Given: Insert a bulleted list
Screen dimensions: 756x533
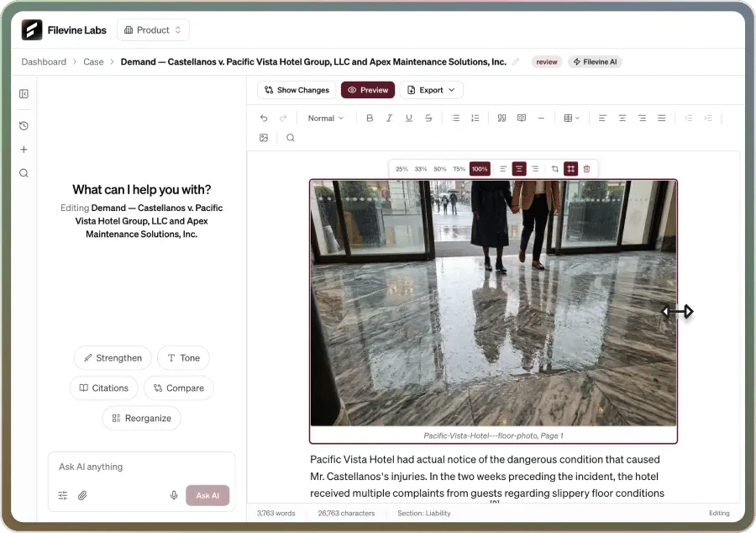Looking at the screenshot, I should click(x=455, y=119).
